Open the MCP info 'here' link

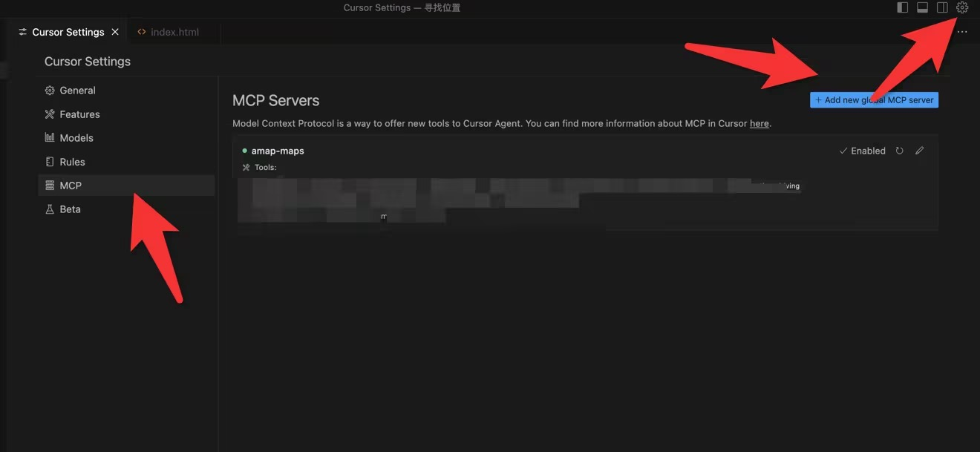pos(759,124)
